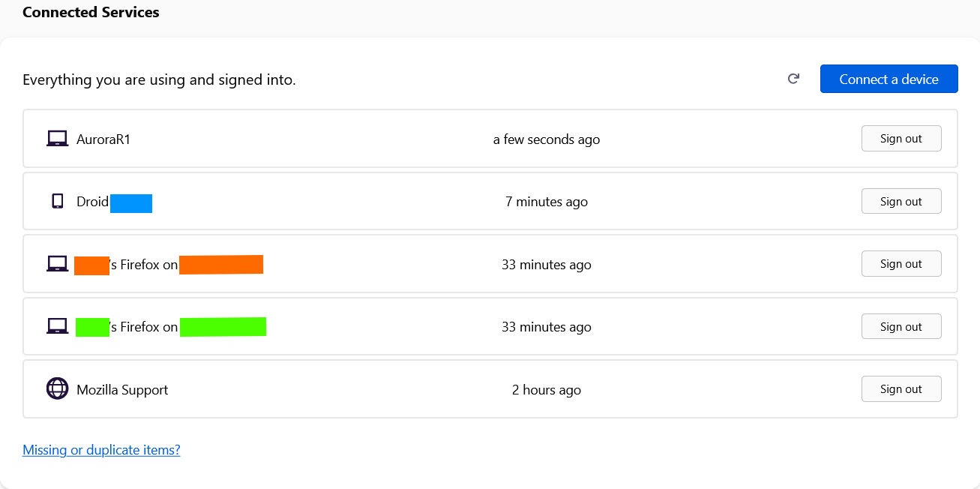Image resolution: width=980 pixels, height=489 pixels.
Task: Click the laptop icon in green-redacted Firefox row
Action: pyautogui.click(x=58, y=326)
